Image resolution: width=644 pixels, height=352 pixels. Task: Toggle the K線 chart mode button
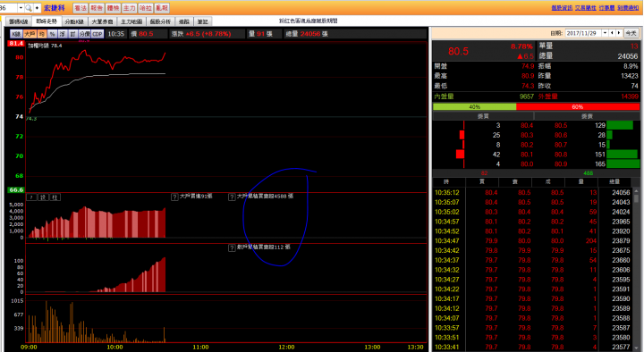tap(16, 34)
